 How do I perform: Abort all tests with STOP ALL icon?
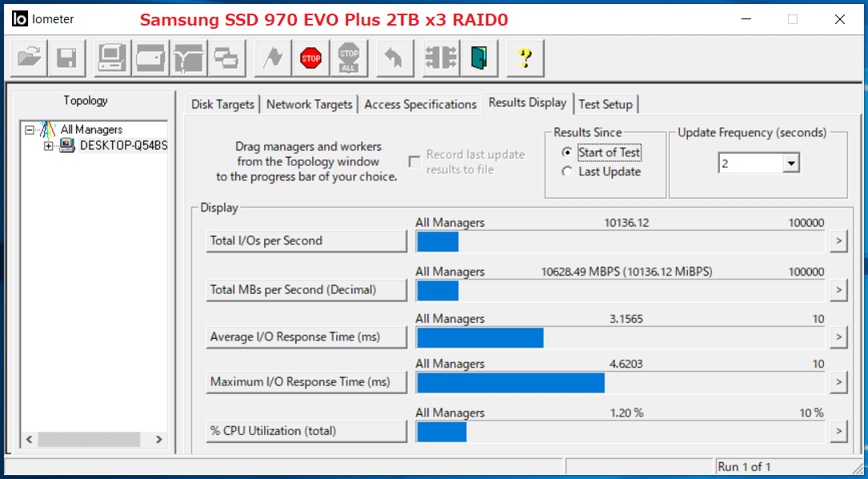349,58
